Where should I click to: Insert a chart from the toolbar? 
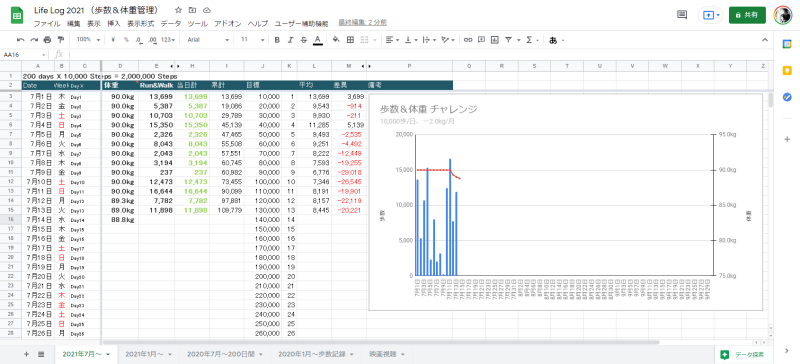(x=494, y=40)
